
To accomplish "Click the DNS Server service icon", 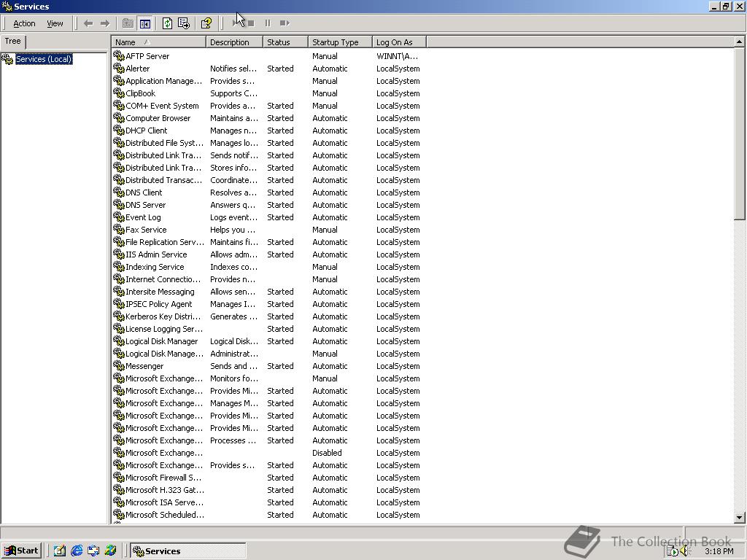I will pos(119,204).
